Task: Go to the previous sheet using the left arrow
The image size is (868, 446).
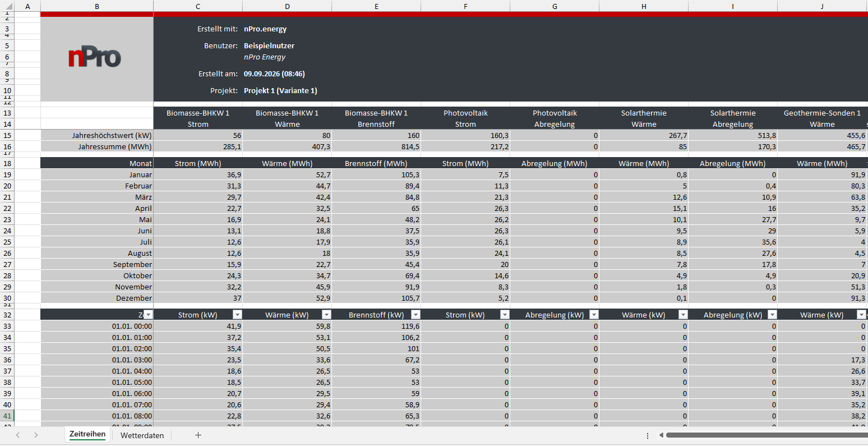Action: click(18, 435)
